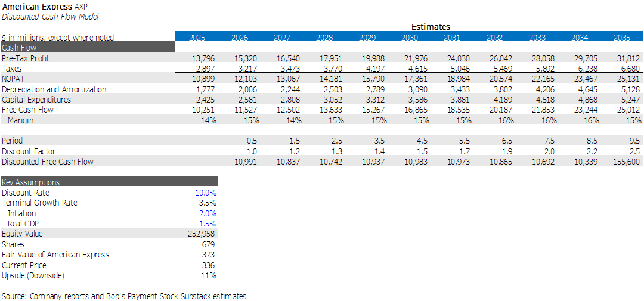
Task: Click 2035 discounted cash flow 155,600
Action: click(626, 162)
